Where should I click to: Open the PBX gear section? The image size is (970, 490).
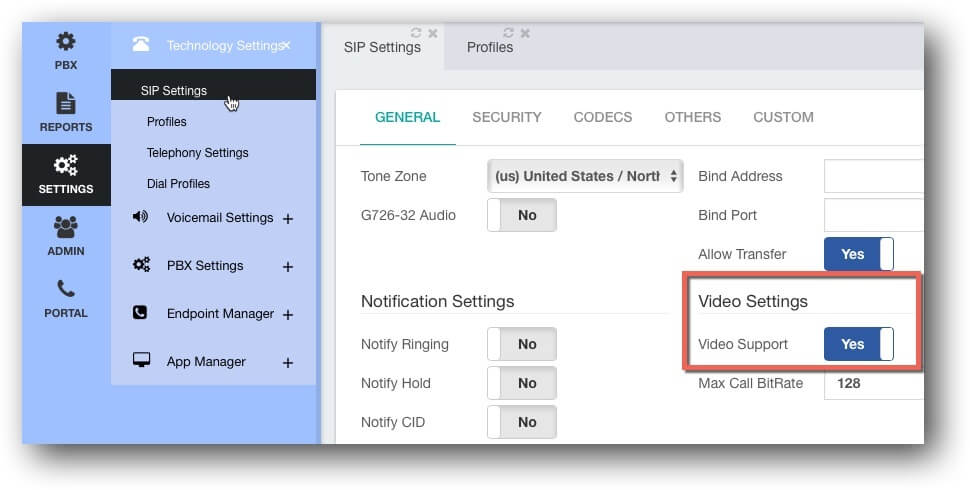click(66, 42)
